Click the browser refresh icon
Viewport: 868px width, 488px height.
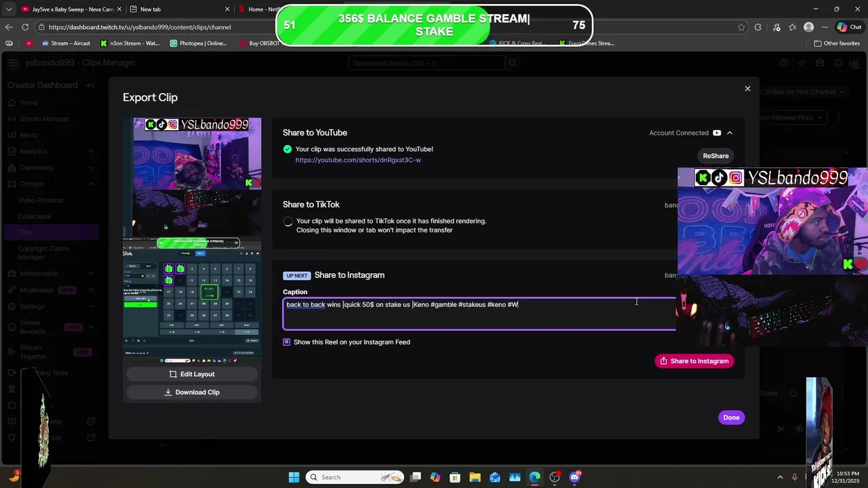pos(25,27)
